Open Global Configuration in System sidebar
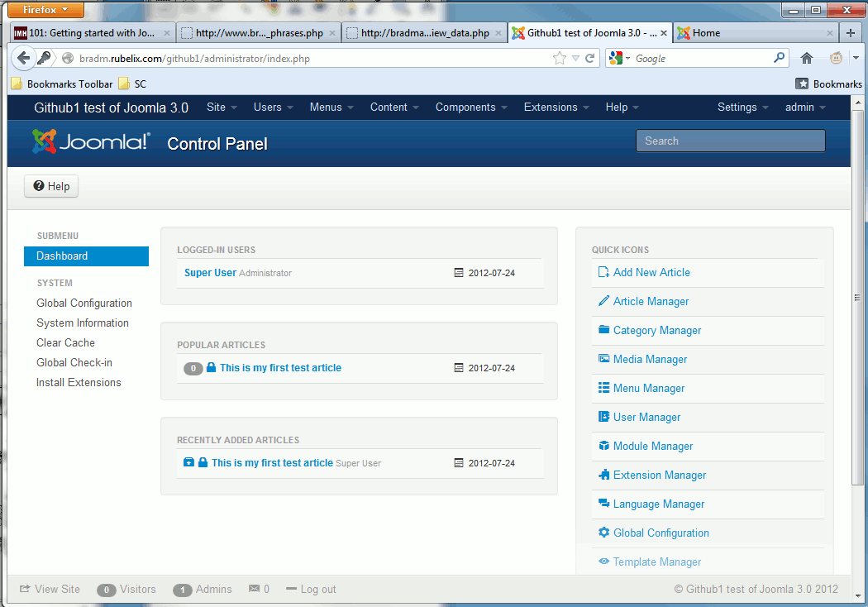The height and width of the screenshot is (607, 868). coord(84,303)
